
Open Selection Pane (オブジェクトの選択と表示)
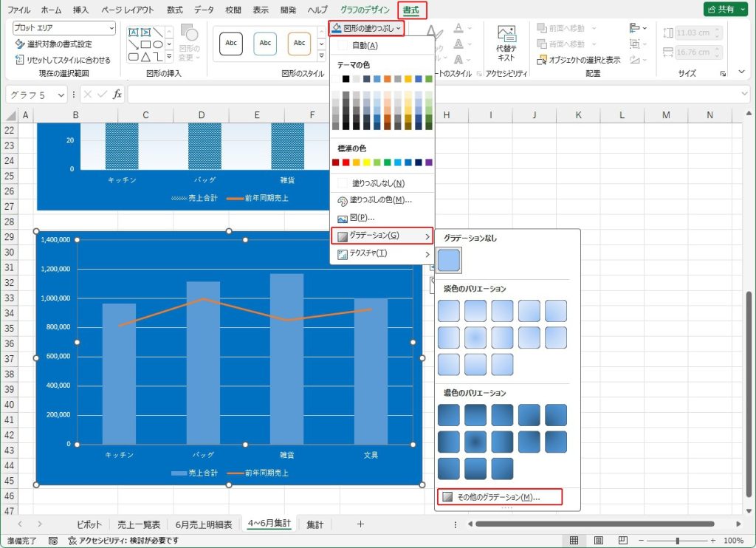click(x=580, y=60)
